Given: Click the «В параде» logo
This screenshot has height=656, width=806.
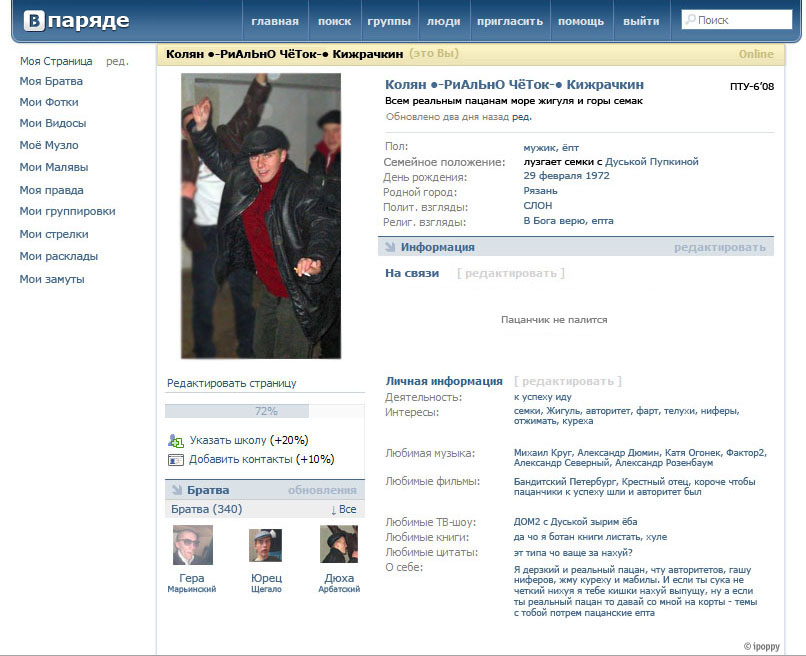Looking at the screenshot, I should (x=76, y=21).
